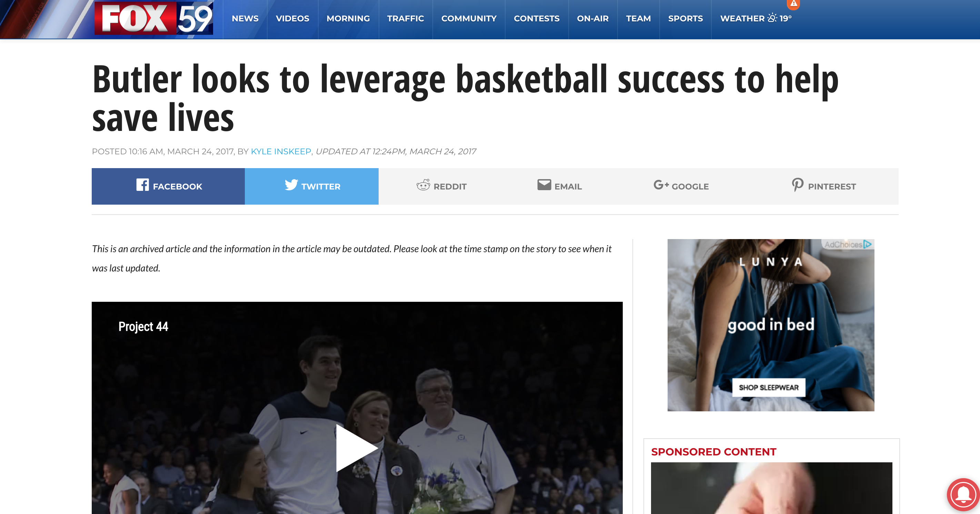This screenshot has height=514, width=980.
Task: Open the TRAFFIC menu
Action: 405,19
